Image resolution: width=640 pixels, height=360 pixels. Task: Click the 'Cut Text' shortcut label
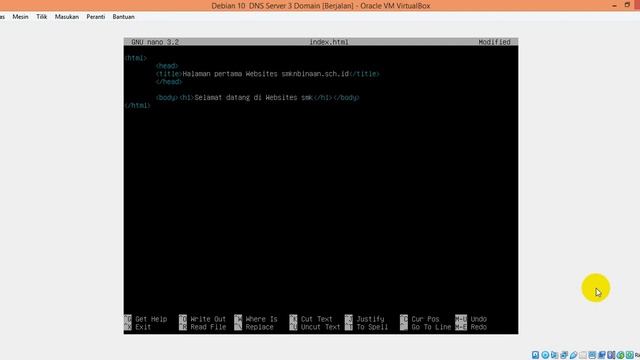[x=316, y=319]
